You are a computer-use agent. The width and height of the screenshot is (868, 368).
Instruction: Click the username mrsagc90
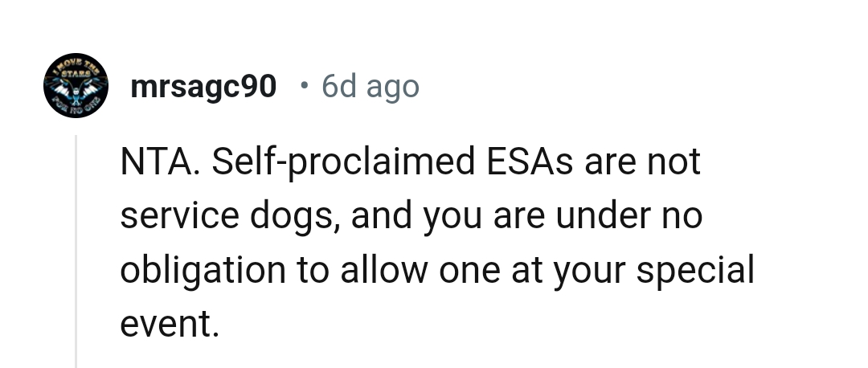click(x=203, y=86)
